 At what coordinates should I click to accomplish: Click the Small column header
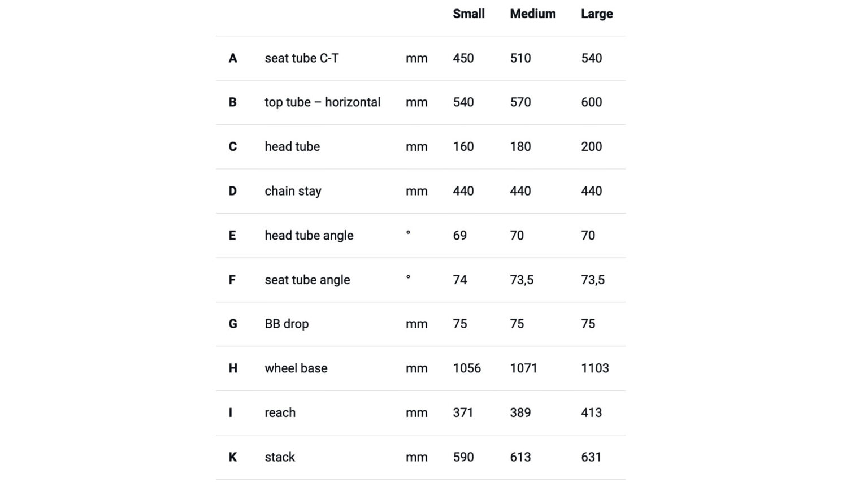tap(468, 14)
